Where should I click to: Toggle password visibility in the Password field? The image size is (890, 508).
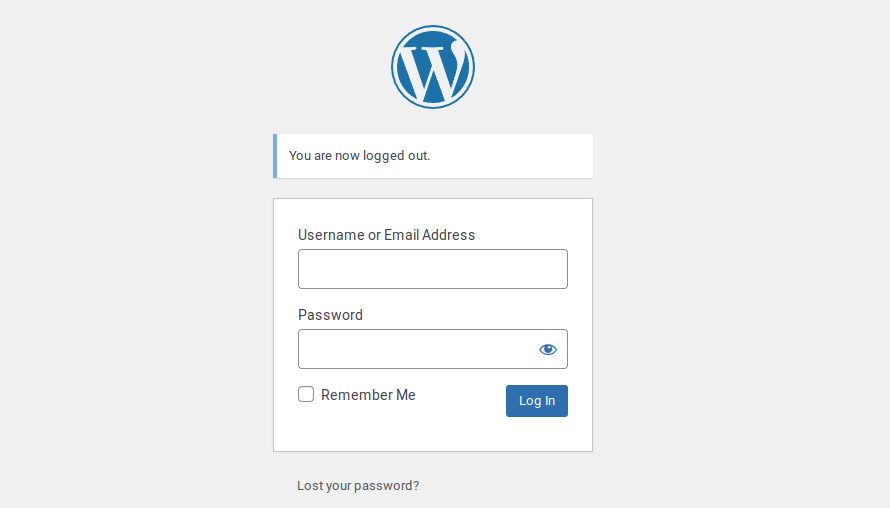[548, 349]
